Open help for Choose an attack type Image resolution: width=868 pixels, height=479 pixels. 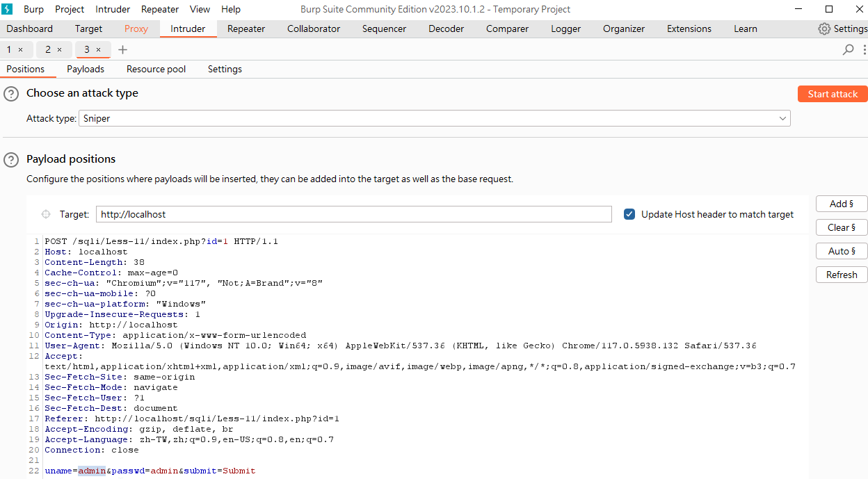[x=11, y=94]
